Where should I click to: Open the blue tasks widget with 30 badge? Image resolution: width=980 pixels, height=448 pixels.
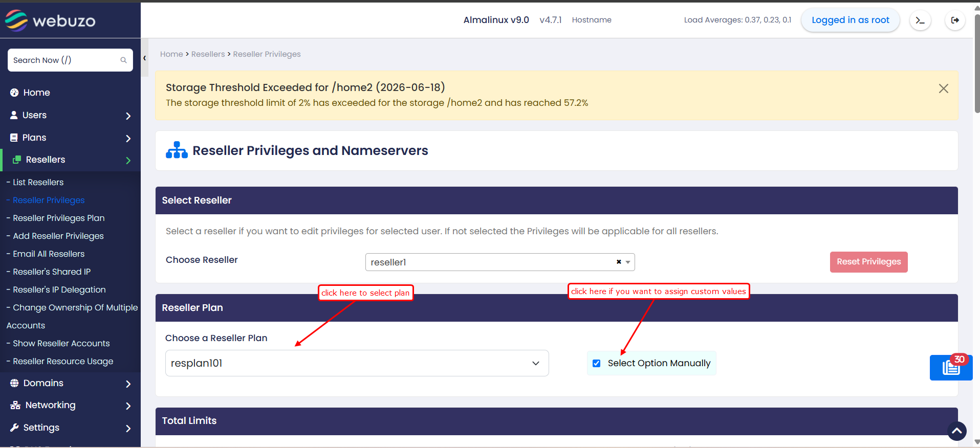tap(951, 367)
